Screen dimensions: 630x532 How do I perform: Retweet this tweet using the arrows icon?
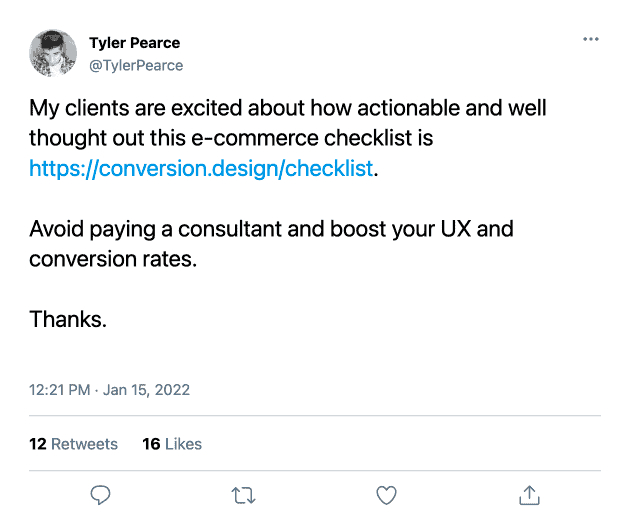(x=243, y=494)
